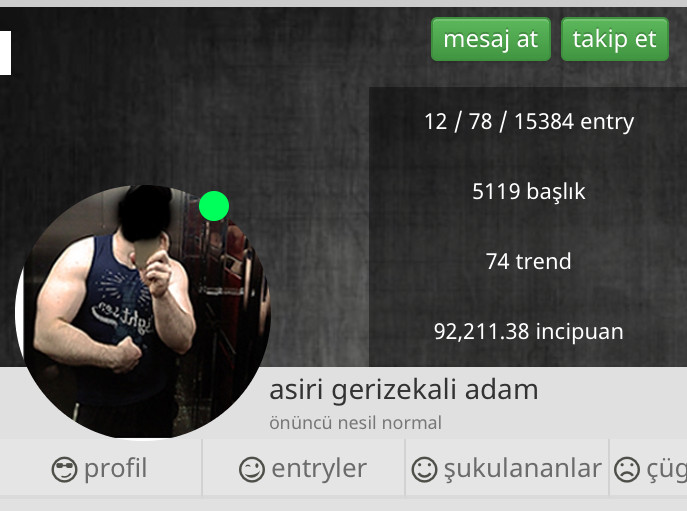Viewport: 687px width, 511px height.
Task: Click the 12 / 78 / 15384 entry stat
Action: tap(529, 121)
